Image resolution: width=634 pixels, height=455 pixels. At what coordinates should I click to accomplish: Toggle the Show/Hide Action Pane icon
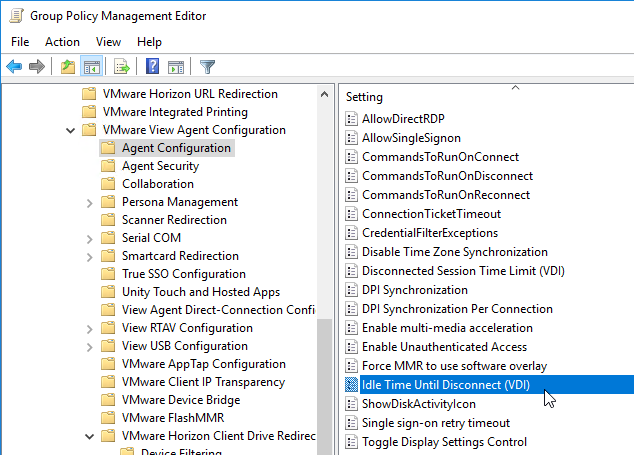pyautogui.click(x=176, y=67)
